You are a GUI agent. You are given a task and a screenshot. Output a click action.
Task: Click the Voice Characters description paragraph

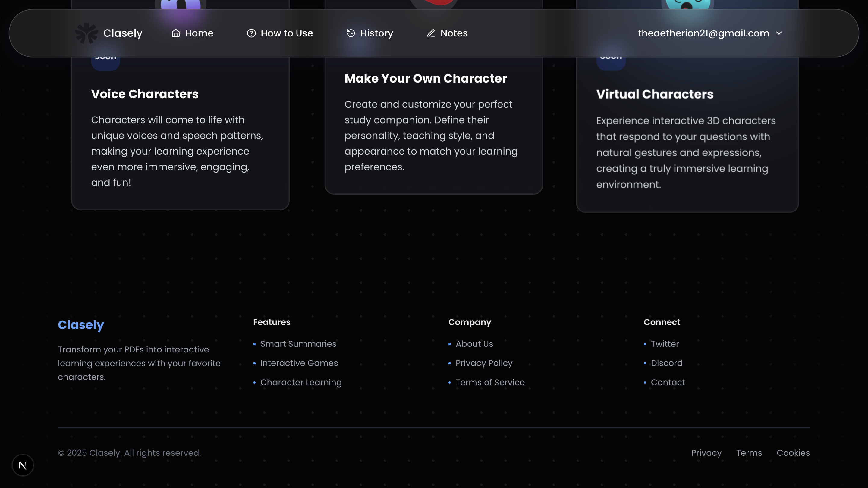pos(178,151)
